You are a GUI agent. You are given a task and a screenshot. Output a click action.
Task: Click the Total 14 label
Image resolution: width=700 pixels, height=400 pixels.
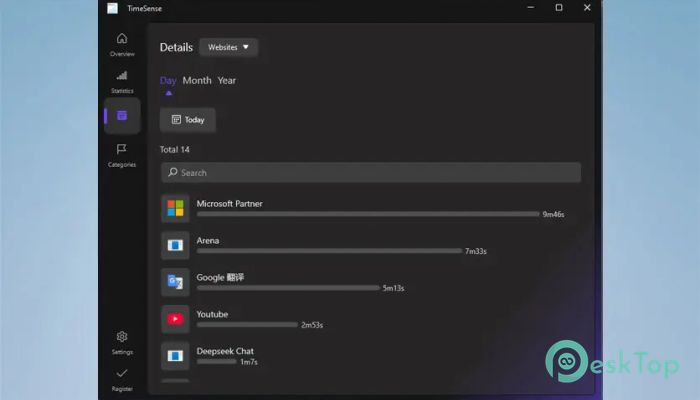point(175,150)
